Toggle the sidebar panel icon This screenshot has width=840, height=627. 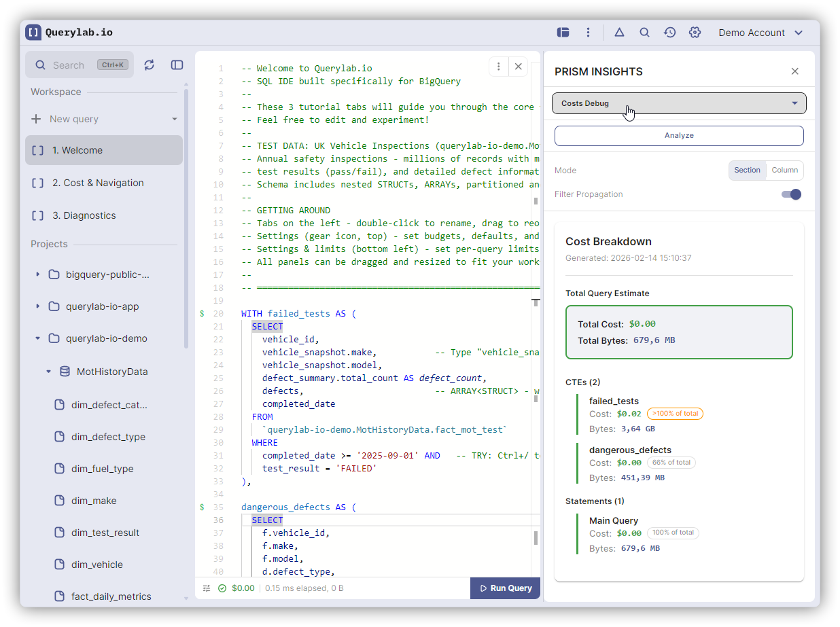pyautogui.click(x=177, y=65)
